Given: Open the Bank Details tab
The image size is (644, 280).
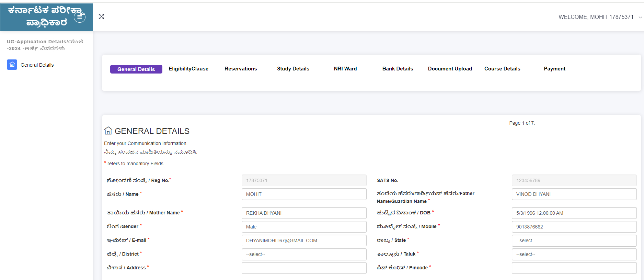Looking at the screenshot, I should pyautogui.click(x=398, y=69).
